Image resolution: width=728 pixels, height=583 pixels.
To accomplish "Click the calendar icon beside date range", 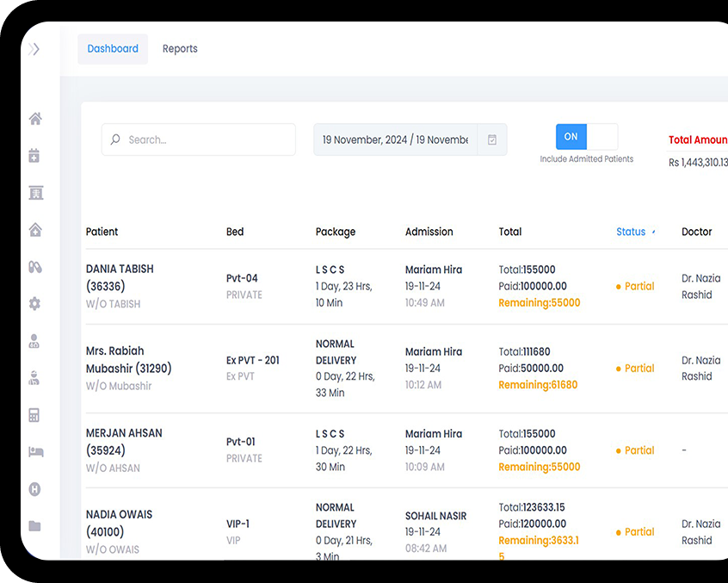I will (492, 140).
